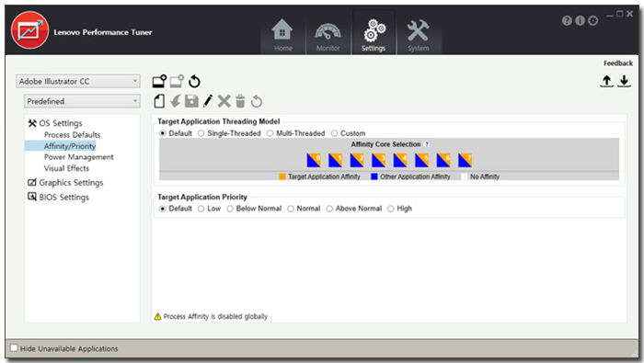Open the Predefined profile dropdown
The height and width of the screenshot is (363, 644).
[82, 101]
